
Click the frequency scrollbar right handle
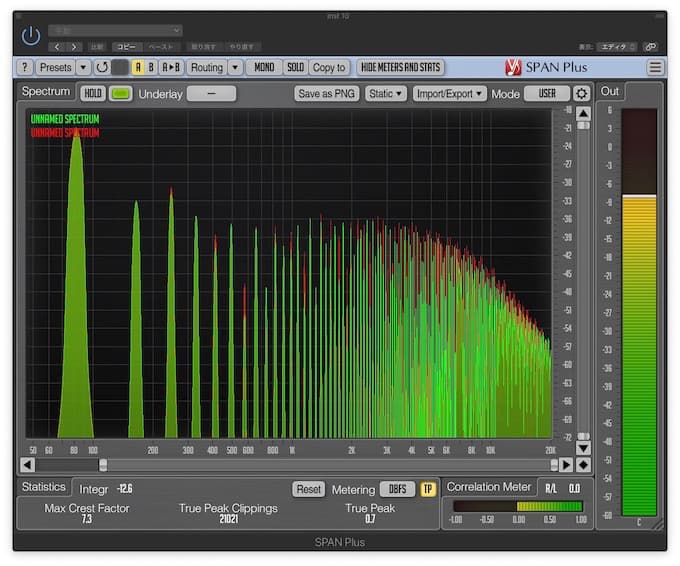(x=554, y=465)
